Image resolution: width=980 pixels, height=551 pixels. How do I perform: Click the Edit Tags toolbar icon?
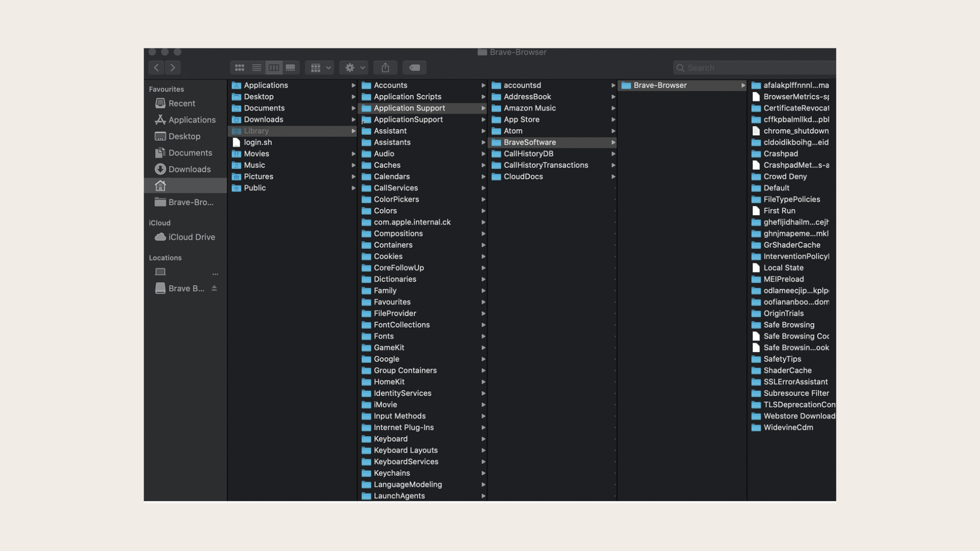(x=414, y=67)
